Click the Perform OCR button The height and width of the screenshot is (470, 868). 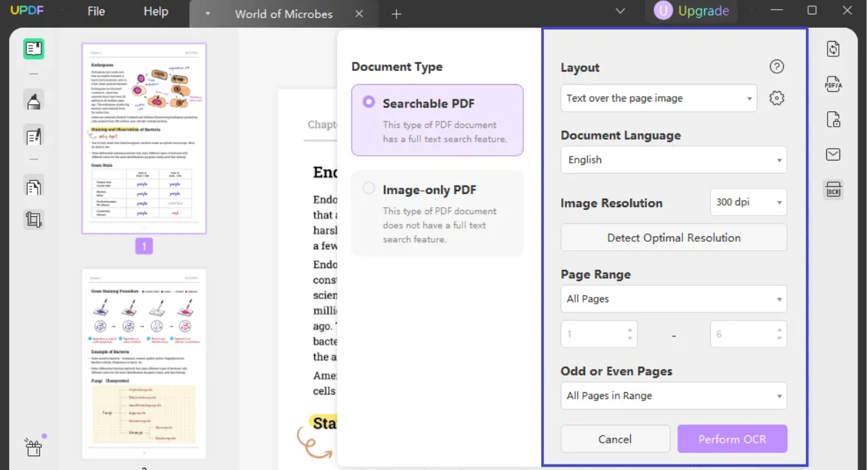732,439
